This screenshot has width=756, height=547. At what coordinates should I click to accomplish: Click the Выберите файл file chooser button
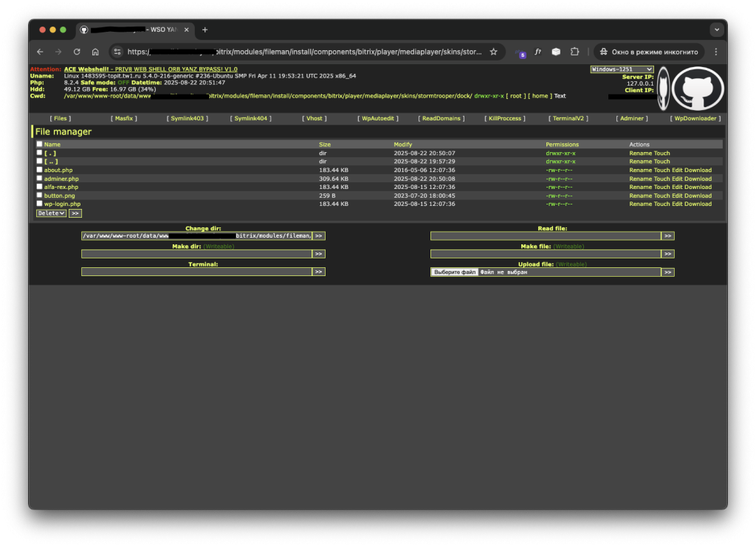454,272
